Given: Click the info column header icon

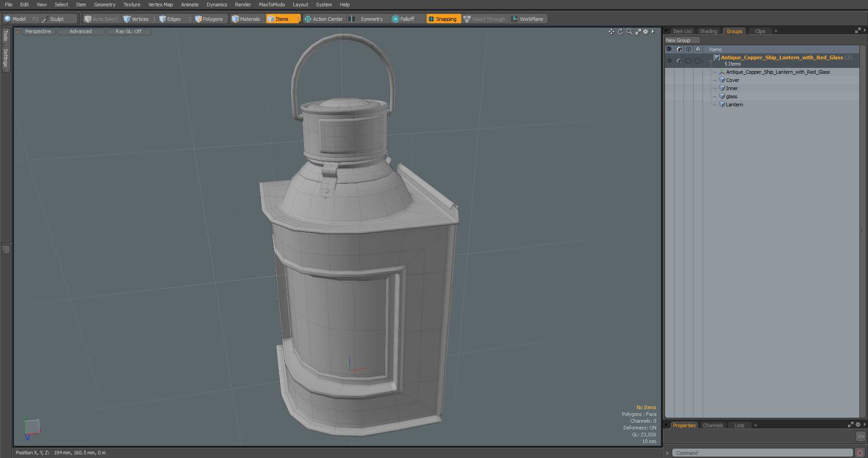Looking at the screenshot, I should tap(689, 49).
